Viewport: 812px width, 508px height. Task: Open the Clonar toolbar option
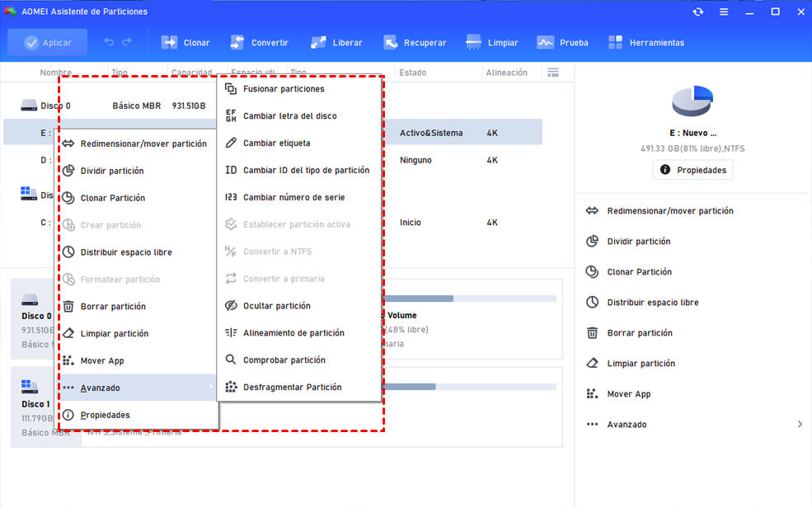tap(185, 42)
